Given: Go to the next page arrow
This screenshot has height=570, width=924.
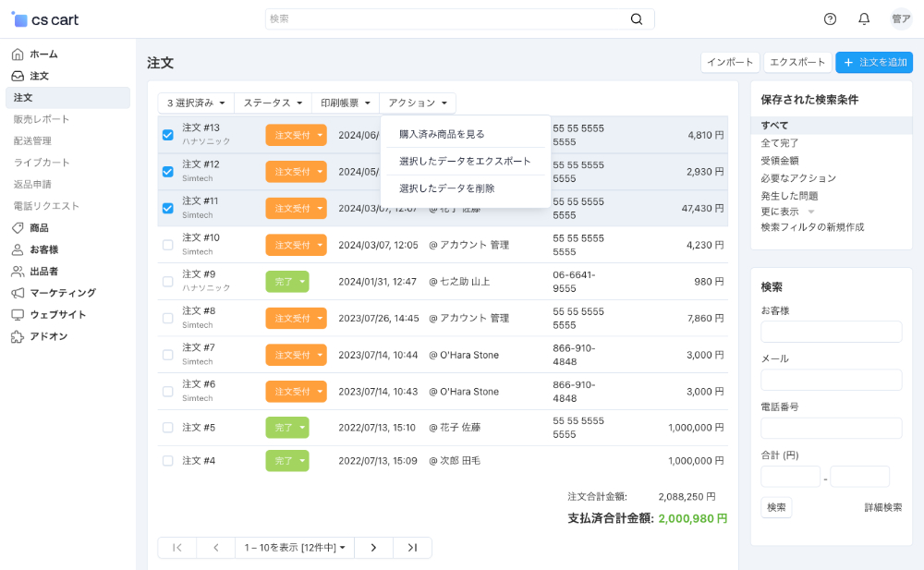Looking at the screenshot, I should click(373, 548).
